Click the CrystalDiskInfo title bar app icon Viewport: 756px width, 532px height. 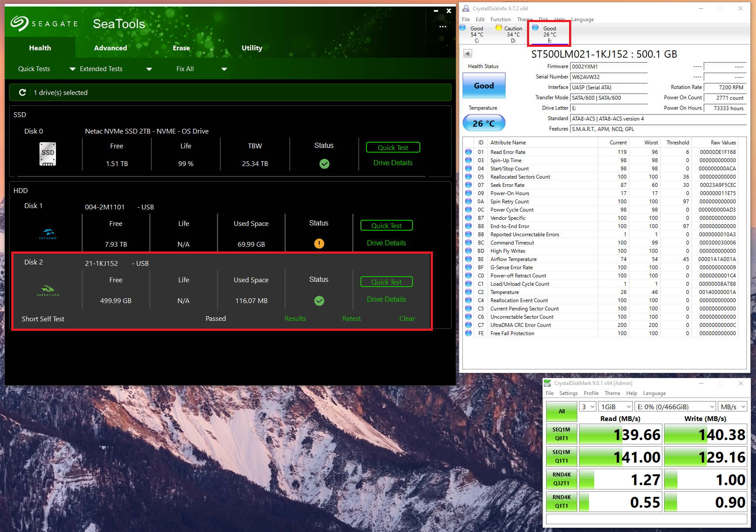466,8
